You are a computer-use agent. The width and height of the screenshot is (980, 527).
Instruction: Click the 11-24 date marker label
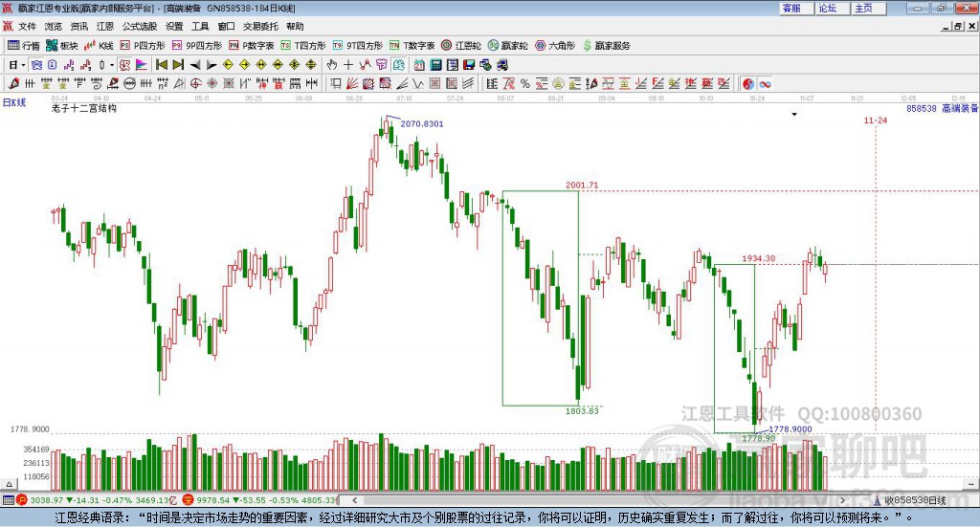point(875,120)
